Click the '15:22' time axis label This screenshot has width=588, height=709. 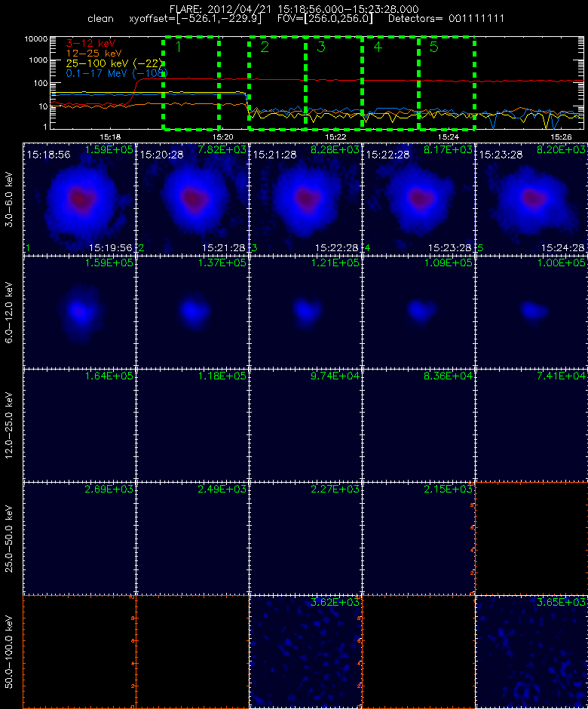click(x=335, y=137)
